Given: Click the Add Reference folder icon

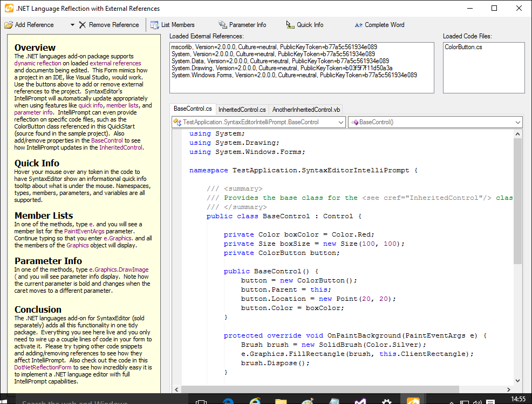Looking at the screenshot, I should tap(9, 24).
